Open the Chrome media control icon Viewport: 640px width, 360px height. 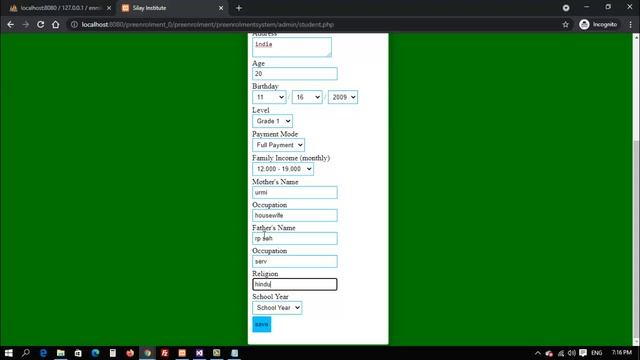566,8
